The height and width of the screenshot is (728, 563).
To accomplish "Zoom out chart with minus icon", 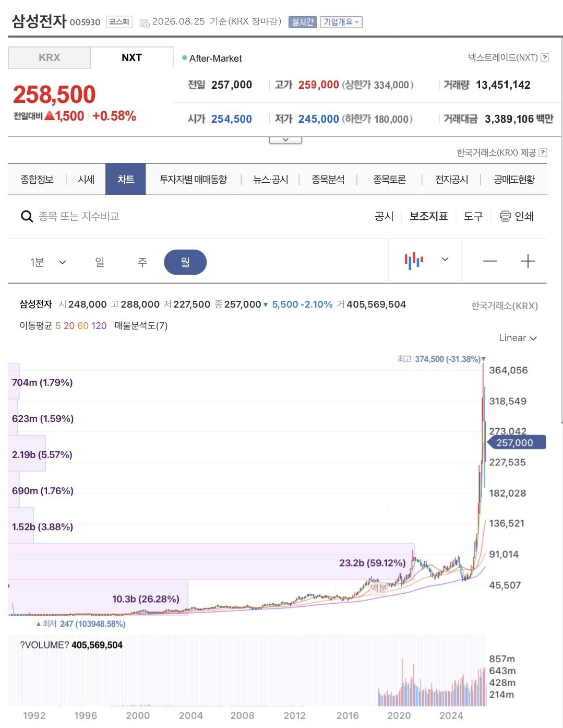I will click(490, 261).
